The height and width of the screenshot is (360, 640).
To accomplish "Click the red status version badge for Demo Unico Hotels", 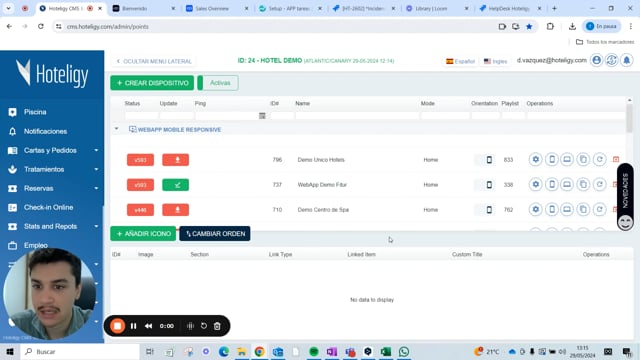I will click(x=140, y=160).
